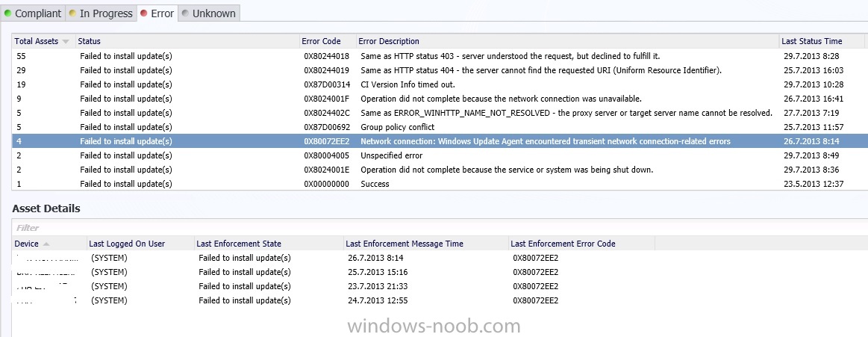Screen dimensions: 868x337
Task: Open the Unknown tab
Action: (x=209, y=13)
